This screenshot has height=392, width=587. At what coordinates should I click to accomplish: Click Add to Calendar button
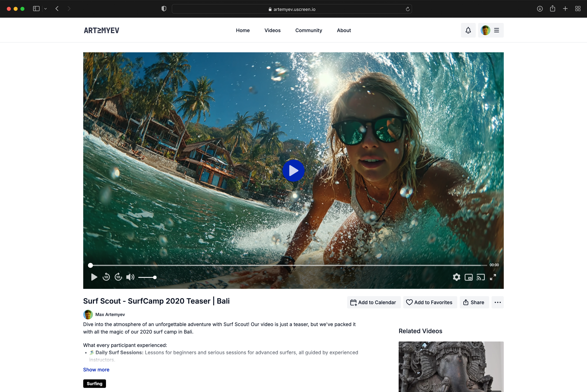tap(373, 302)
